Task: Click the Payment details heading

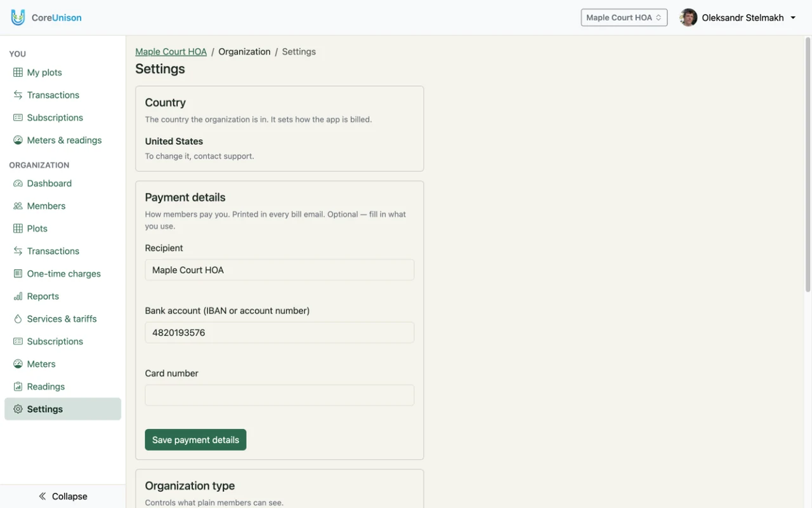Action: [185, 197]
